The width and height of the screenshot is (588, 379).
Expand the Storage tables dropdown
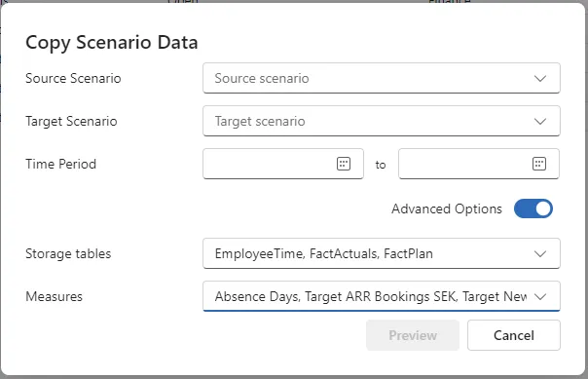pyautogui.click(x=382, y=253)
